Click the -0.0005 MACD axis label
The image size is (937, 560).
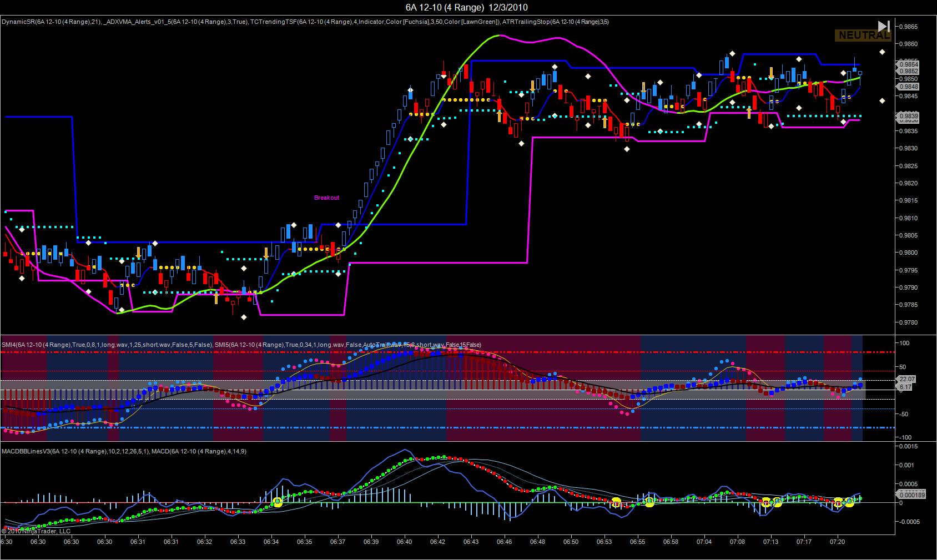tap(908, 522)
